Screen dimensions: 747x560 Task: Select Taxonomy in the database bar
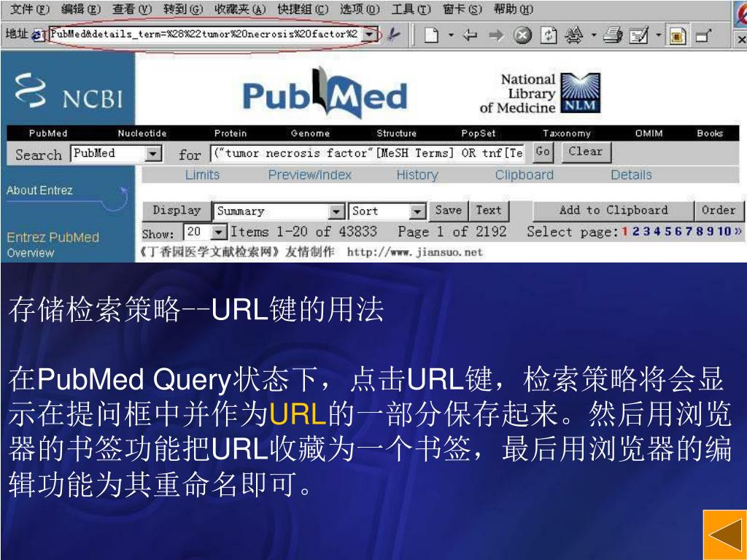click(x=566, y=133)
